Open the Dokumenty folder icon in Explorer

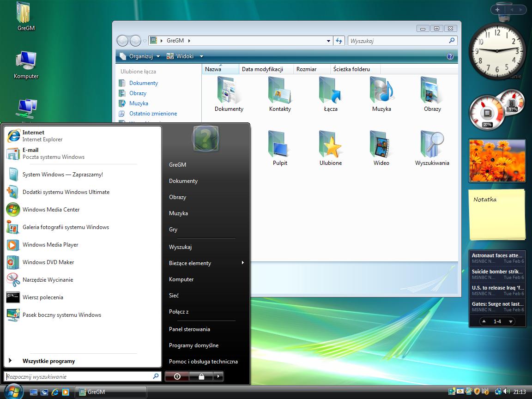point(229,94)
